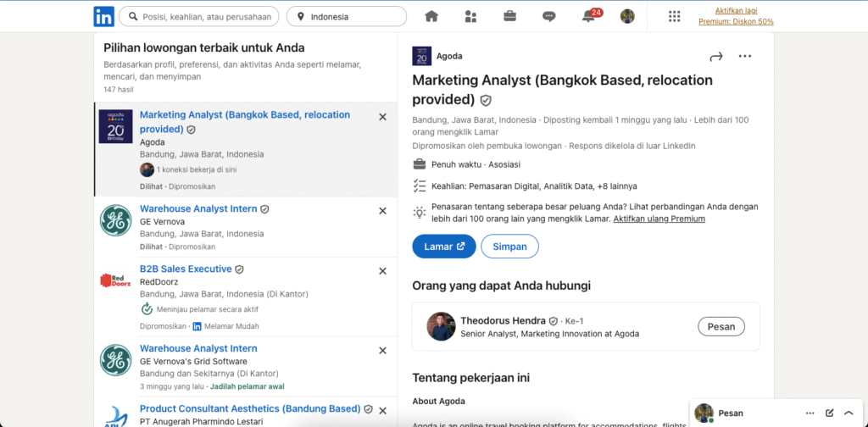Viewport: 868px width, 427px height.
Task: Open Theodorus Hendra's name link
Action: point(504,321)
